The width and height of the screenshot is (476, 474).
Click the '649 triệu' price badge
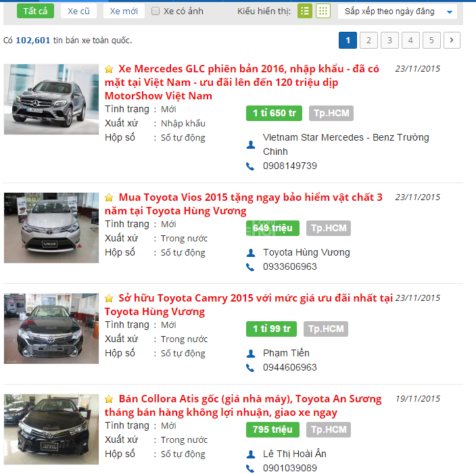[272, 228]
